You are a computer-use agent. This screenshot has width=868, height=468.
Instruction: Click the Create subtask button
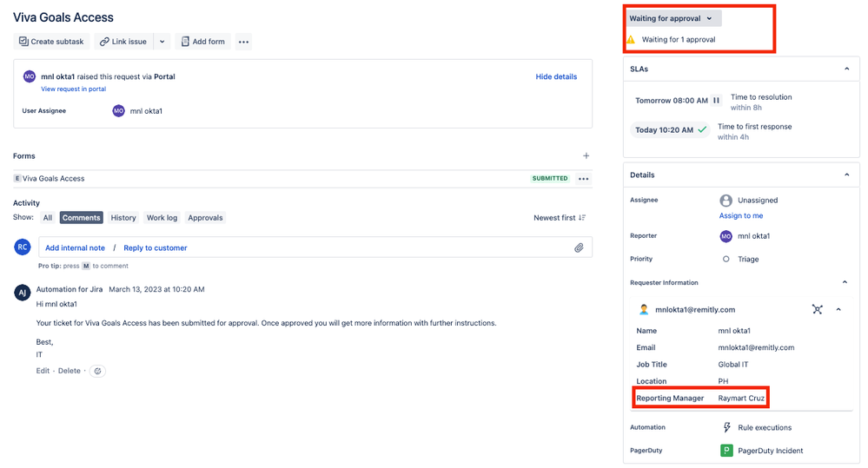coord(51,42)
